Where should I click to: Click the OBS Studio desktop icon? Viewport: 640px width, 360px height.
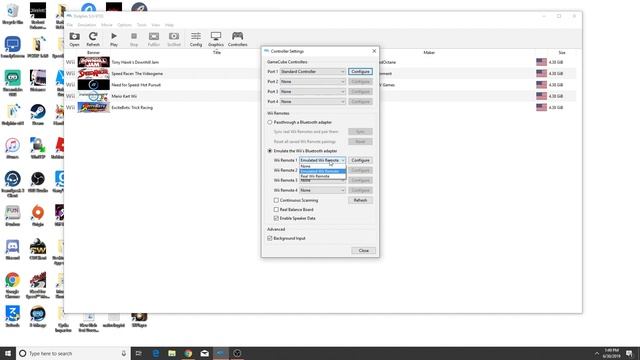coord(38,182)
